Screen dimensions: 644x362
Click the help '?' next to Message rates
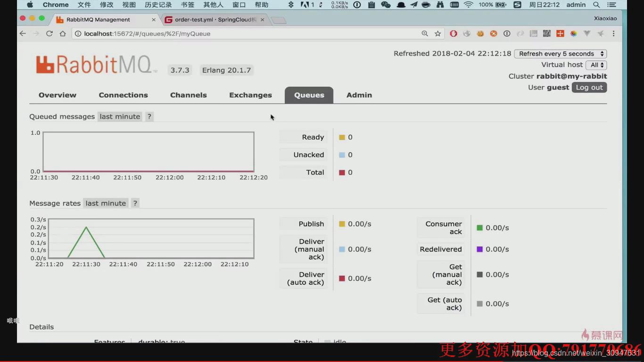[135, 203]
